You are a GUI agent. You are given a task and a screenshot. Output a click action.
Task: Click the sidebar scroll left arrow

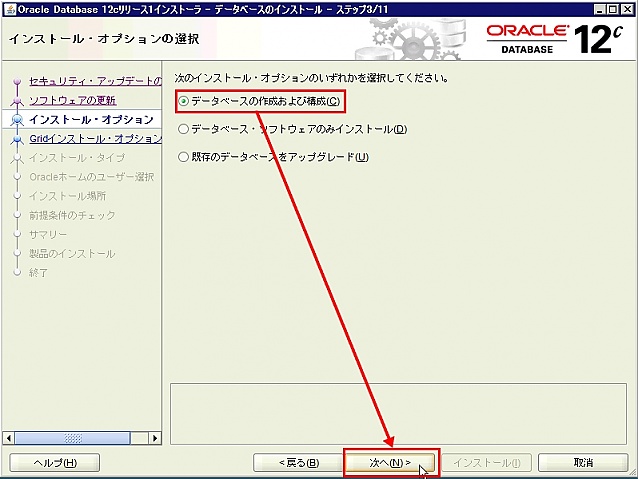pos(8,438)
